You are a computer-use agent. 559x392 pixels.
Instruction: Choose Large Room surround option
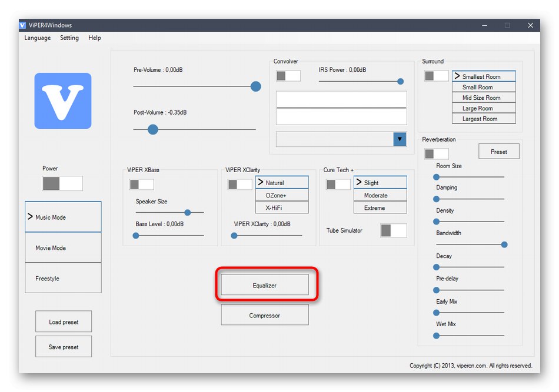[x=484, y=108]
